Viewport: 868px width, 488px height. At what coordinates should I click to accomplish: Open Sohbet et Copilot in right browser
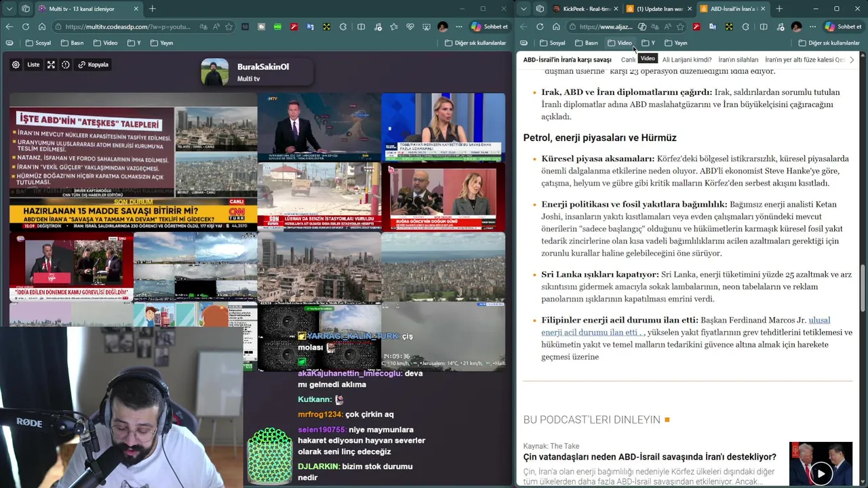[842, 26]
